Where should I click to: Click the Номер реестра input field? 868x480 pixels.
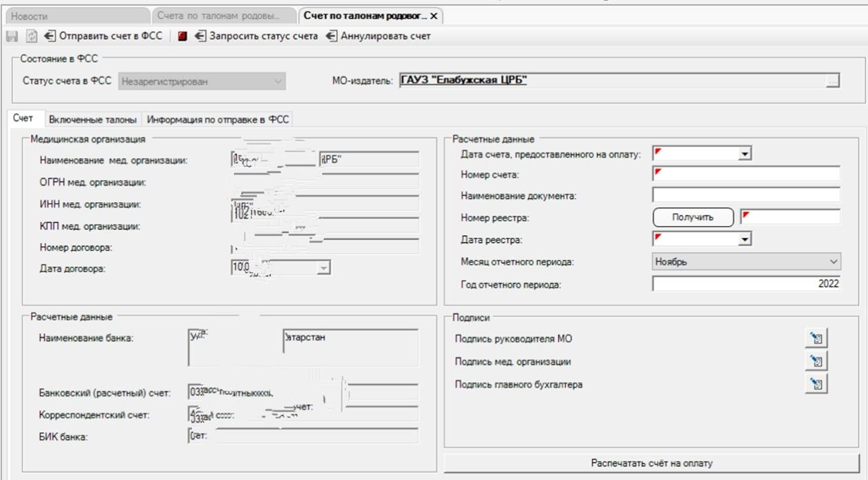pyautogui.click(x=790, y=217)
